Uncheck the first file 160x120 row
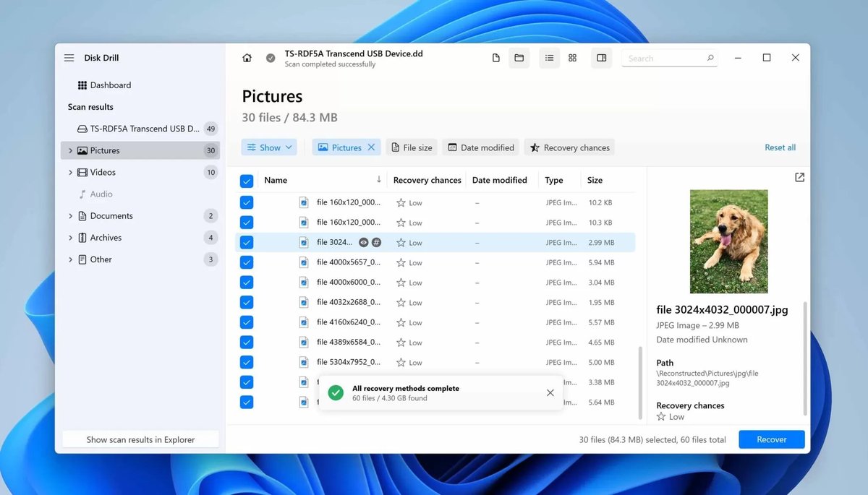868x495 pixels. coord(247,202)
